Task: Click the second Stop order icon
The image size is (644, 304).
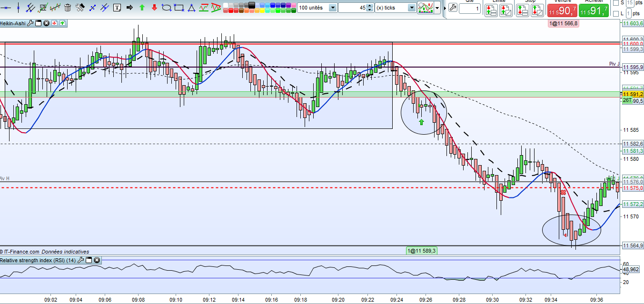Action: [537, 10]
